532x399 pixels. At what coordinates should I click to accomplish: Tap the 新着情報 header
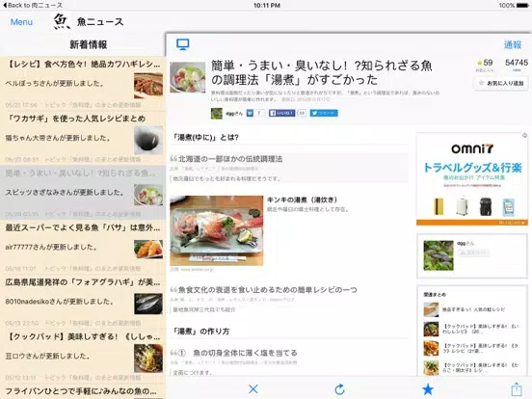(x=89, y=44)
